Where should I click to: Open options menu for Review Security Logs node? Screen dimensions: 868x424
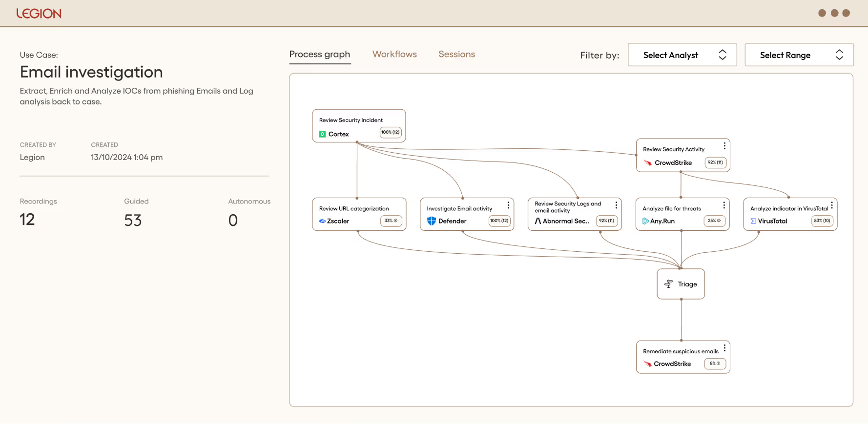(617, 205)
